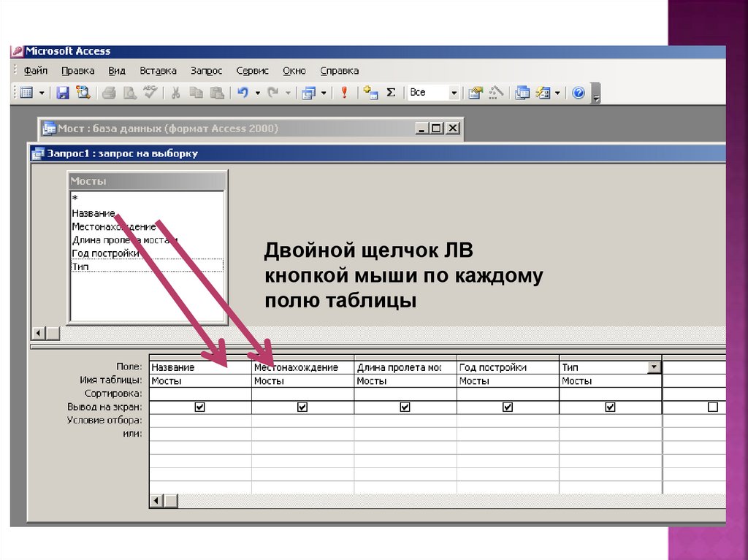The width and height of the screenshot is (748, 560).
Task: Open the Тип field dropdown in grid
Action: [x=654, y=367]
